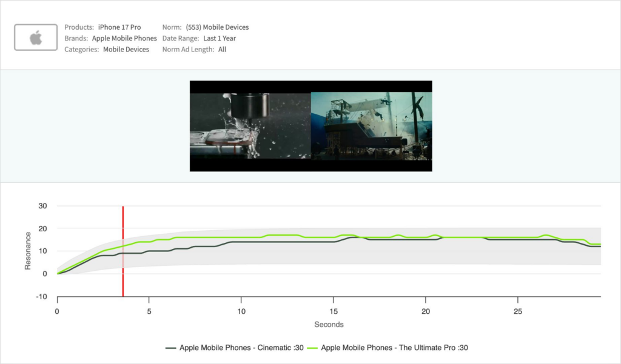The width and height of the screenshot is (621, 364).
Task: Select the iPhone 17 Pro product value
Action: pos(119,27)
